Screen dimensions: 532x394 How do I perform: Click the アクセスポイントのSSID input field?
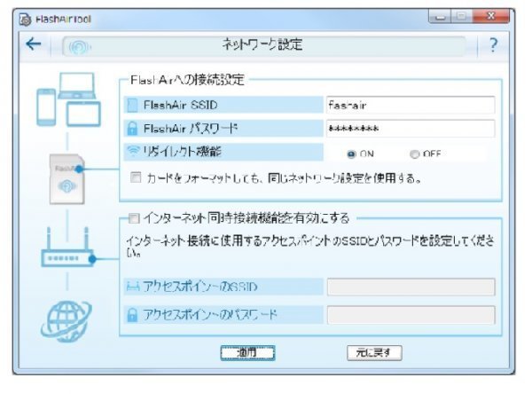coord(411,287)
